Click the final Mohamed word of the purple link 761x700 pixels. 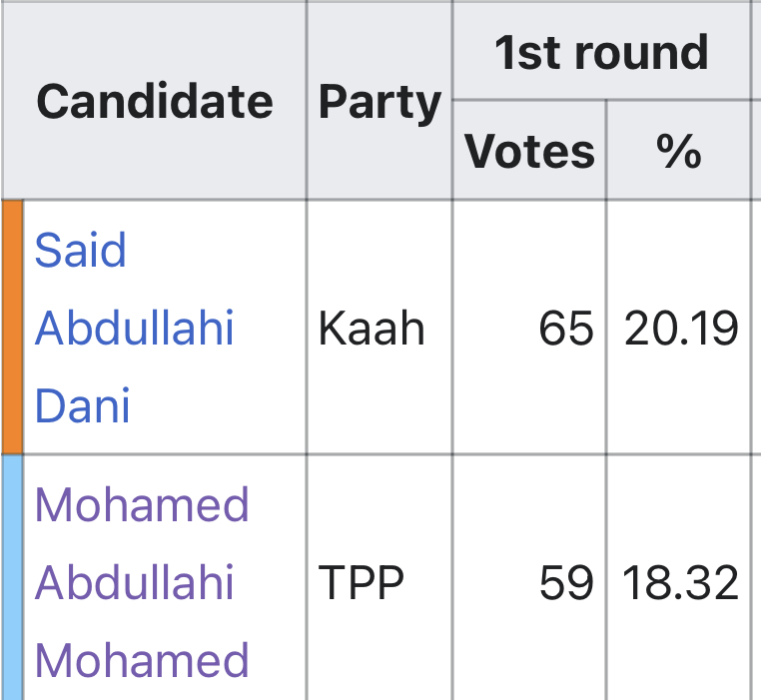coord(142,660)
